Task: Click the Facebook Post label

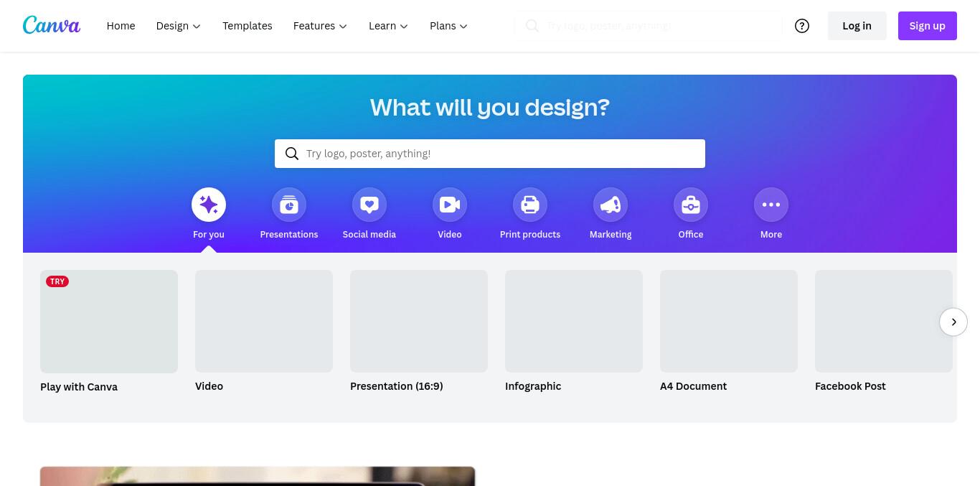Action: 850,386
